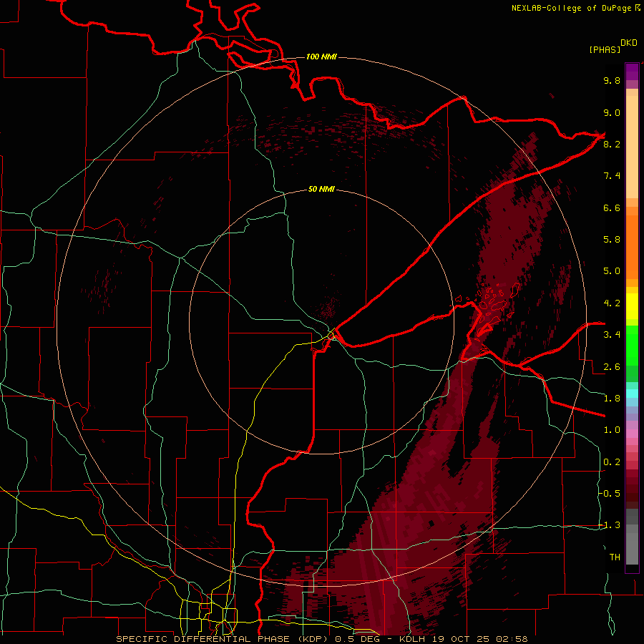Click the 1.8 legend value

pos(612,399)
